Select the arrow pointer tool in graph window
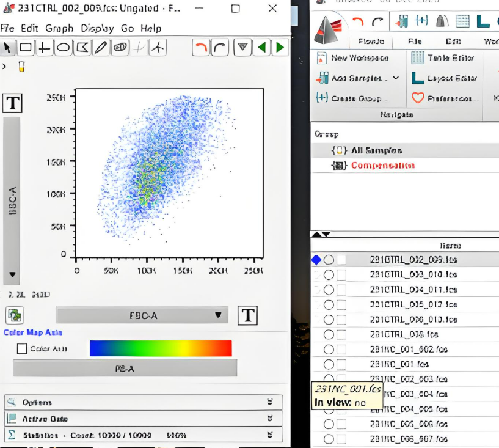Viewport: 499px width, 448px height. click(x=7, y=48)
